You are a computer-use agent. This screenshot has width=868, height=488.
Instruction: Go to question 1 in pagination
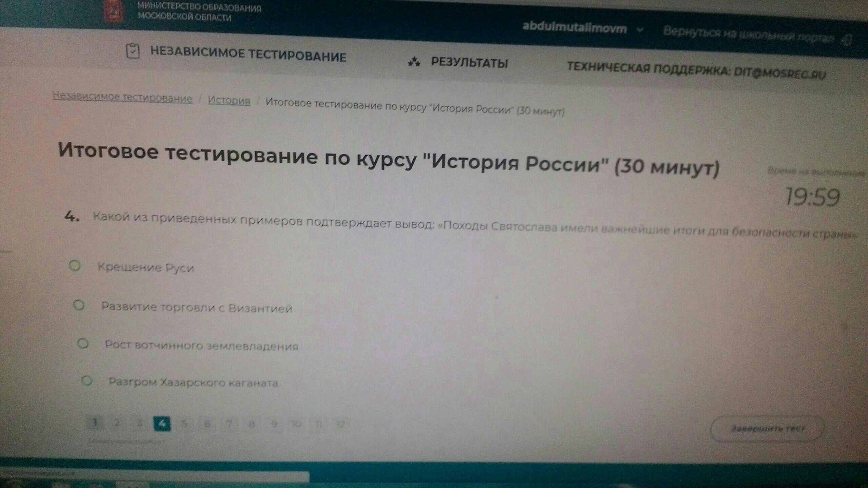point(95,422)
